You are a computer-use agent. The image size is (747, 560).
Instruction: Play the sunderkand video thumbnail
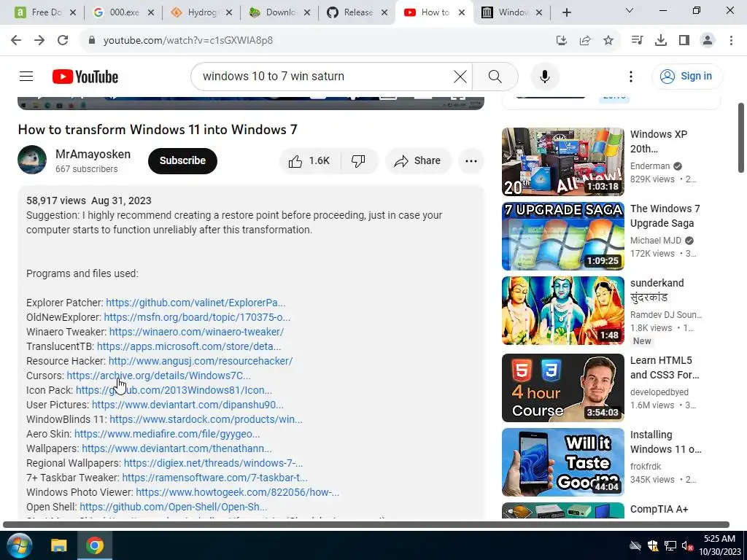pos(562,311)
